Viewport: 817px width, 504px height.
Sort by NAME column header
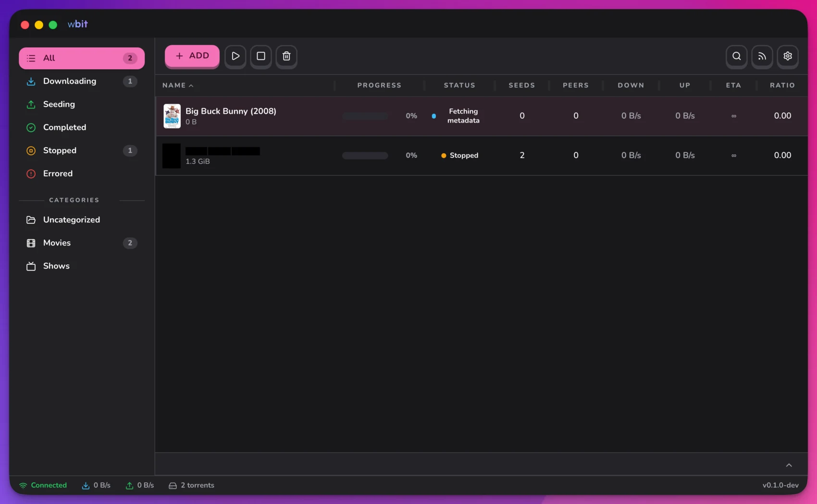coord(178,86)
